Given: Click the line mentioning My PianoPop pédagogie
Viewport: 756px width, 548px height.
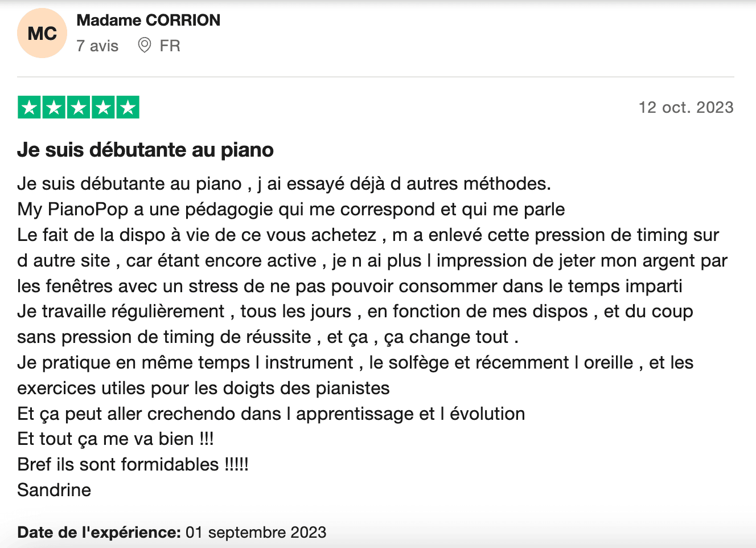Looking at the screenshot, I should [290, 209].
